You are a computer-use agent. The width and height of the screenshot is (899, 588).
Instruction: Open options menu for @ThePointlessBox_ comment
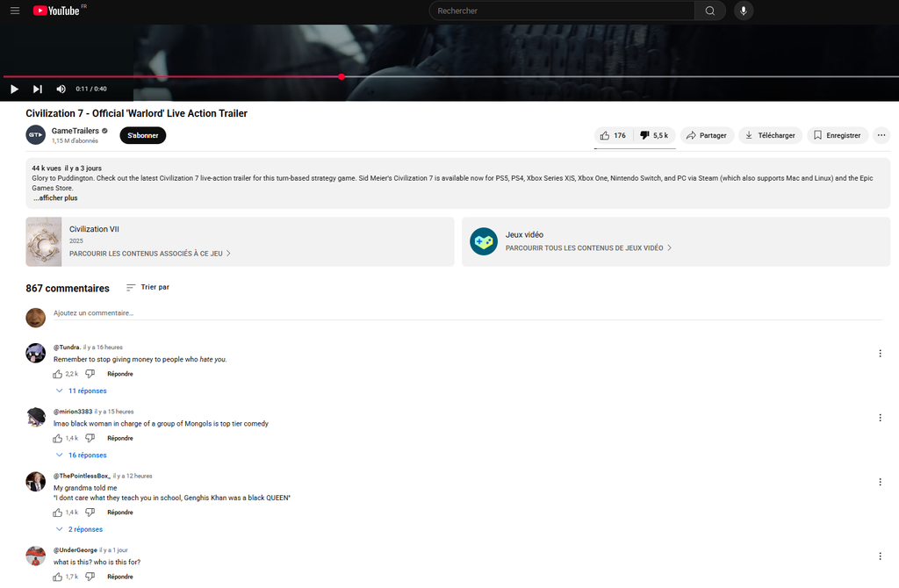click(880, 482)
